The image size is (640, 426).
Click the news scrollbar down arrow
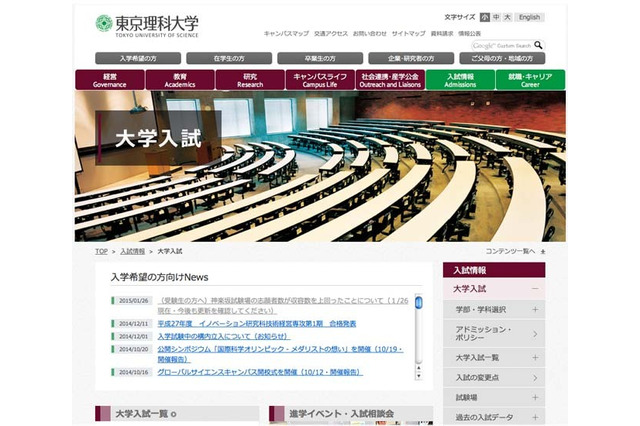(418, 376)
